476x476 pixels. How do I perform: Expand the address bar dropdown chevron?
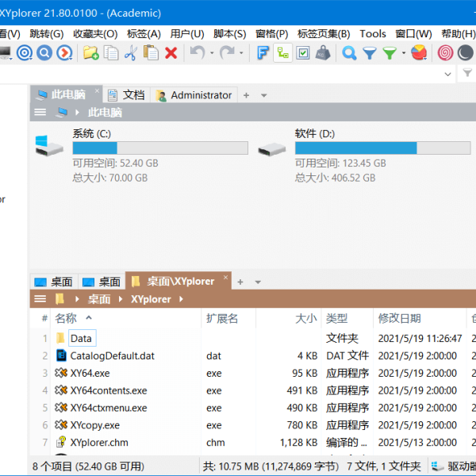(447, 74)
